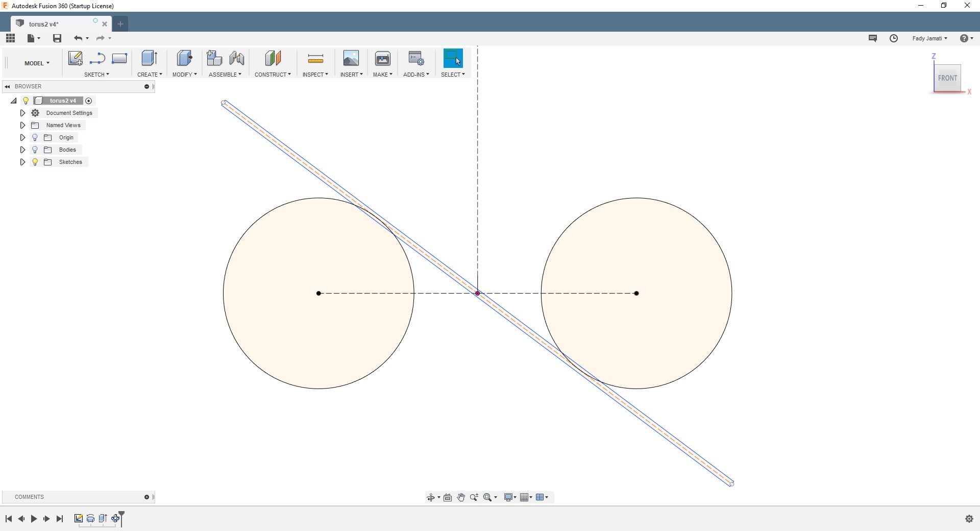Open the Help dropdown
The image size is (980, 531).
pos(966,38)
